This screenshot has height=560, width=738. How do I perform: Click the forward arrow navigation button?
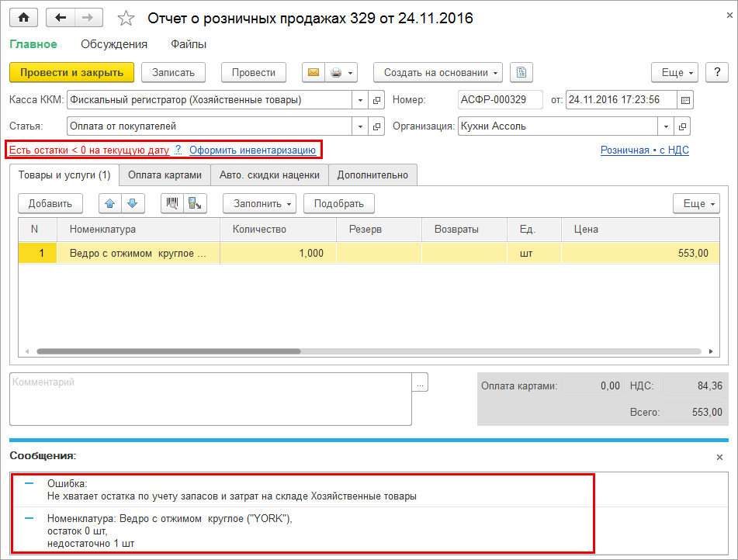(x=88, y=18)
